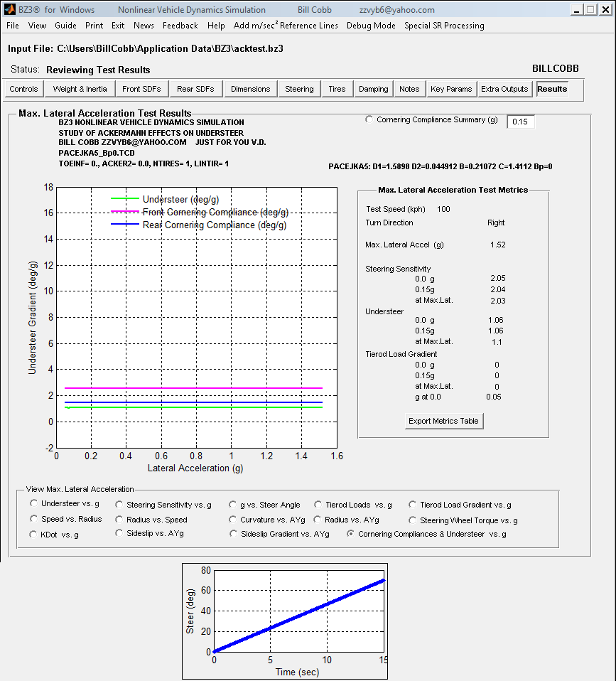Switch to the Steering tab
This screenshot has height=681, width=616.
point(300,89)
